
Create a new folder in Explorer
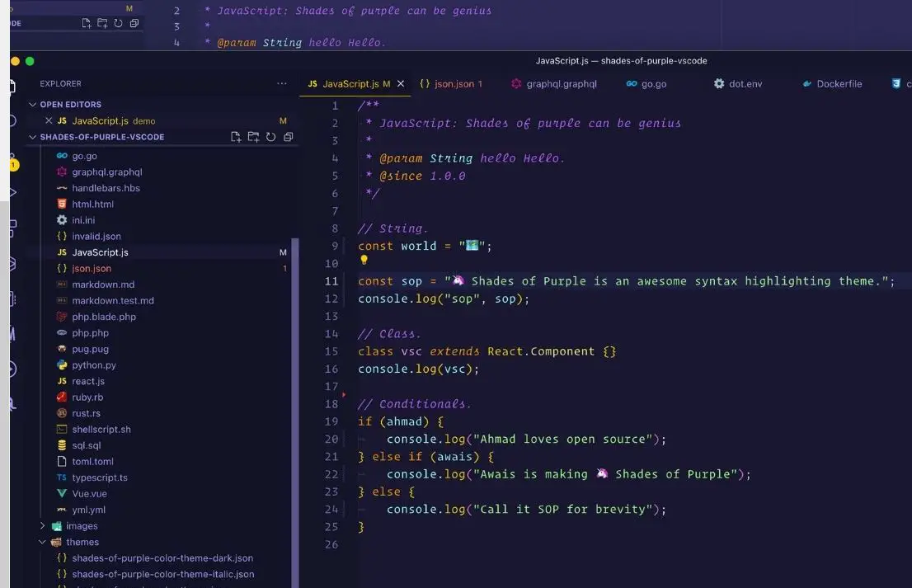(254, 137)
